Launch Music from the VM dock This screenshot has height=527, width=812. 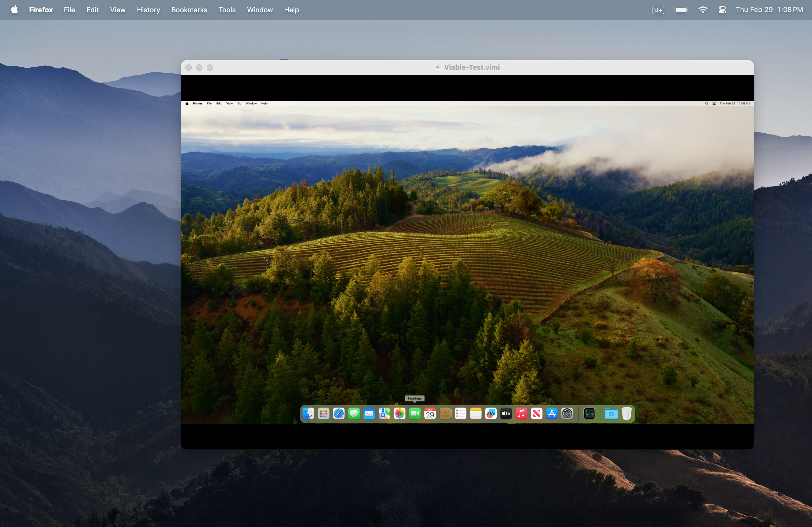click(521, 414)
